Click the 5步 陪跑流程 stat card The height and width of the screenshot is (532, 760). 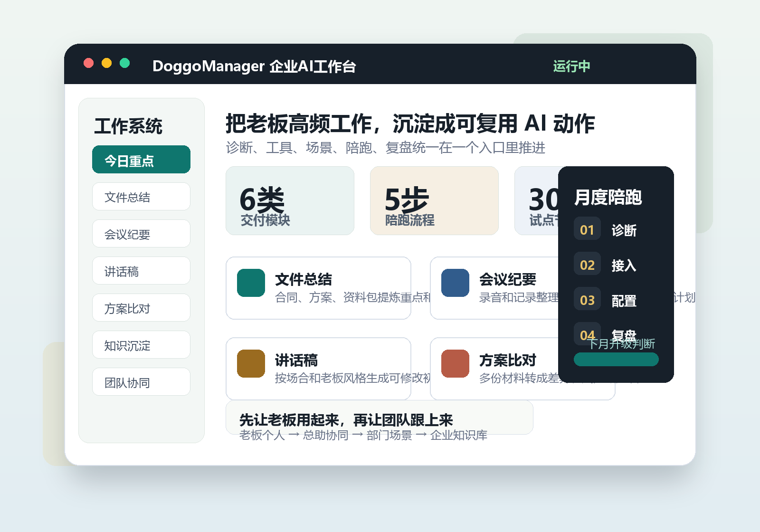(x=434, y=200)
